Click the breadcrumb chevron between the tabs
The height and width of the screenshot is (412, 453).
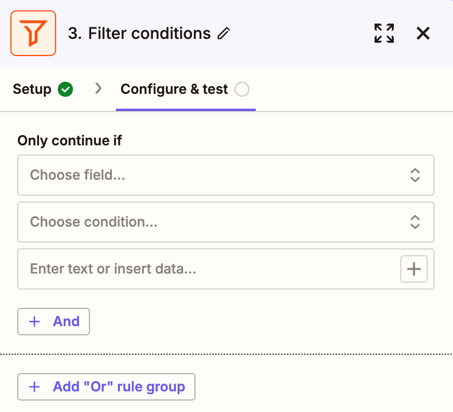[x=98, y=89]
